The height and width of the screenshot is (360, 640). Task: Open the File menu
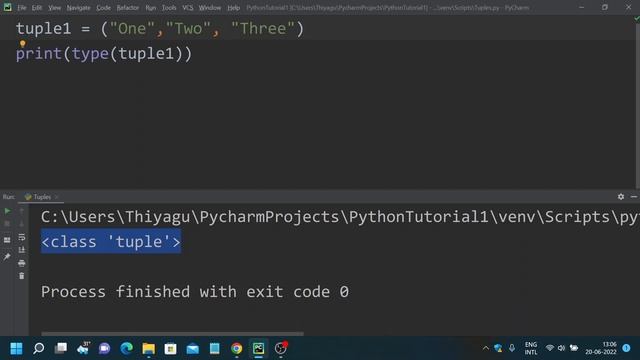click(22, 8)
